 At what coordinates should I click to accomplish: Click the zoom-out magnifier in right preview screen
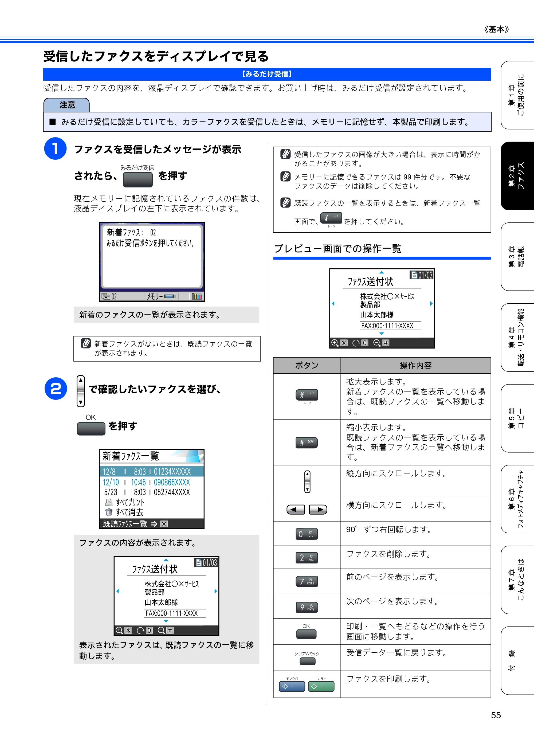(x=377, y=343)
